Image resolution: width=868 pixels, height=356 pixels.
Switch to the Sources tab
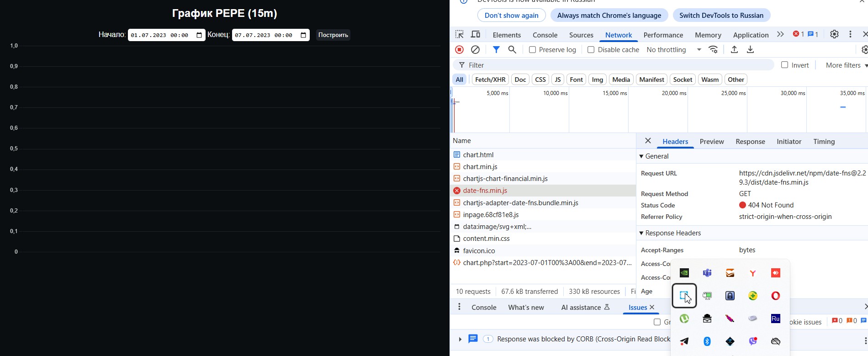click(x=581, y=35)
